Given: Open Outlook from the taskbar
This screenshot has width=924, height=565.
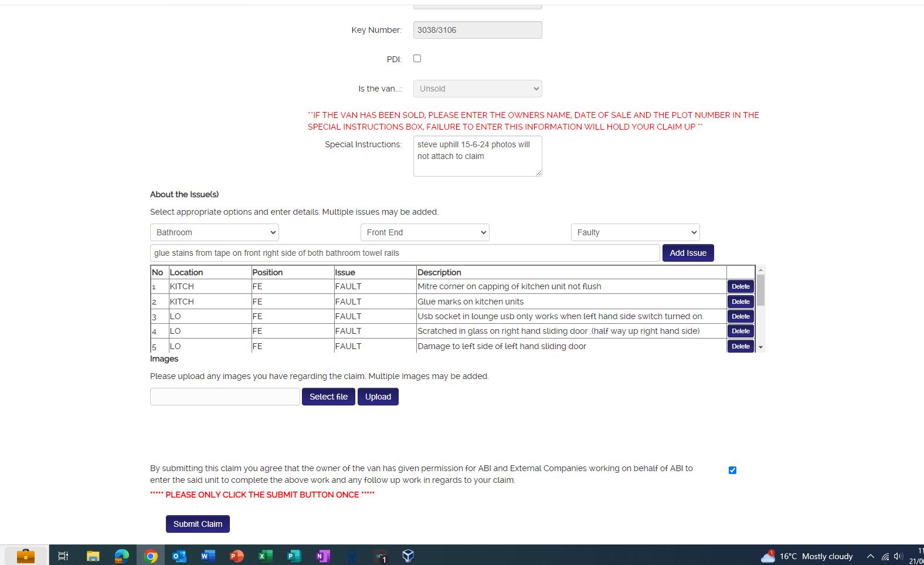Looking at the screenshot, I should pos(179,556).
